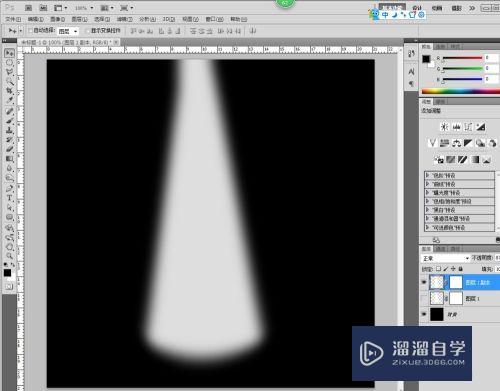Select the Zoom tool in toolbox
This screenshot has height=391, width=500.
pos(9,256)
